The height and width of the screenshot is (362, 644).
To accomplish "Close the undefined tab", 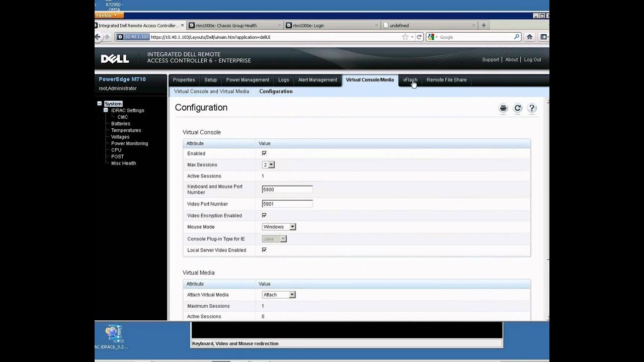I will 473,25.
